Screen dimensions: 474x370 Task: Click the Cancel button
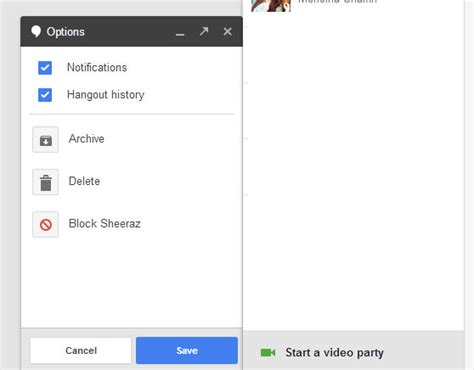81,350
